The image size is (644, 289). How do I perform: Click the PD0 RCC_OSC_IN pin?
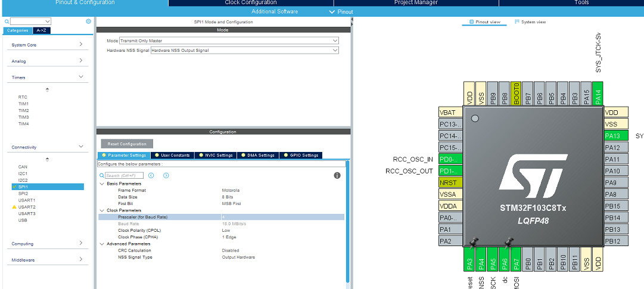pos(450,159)
